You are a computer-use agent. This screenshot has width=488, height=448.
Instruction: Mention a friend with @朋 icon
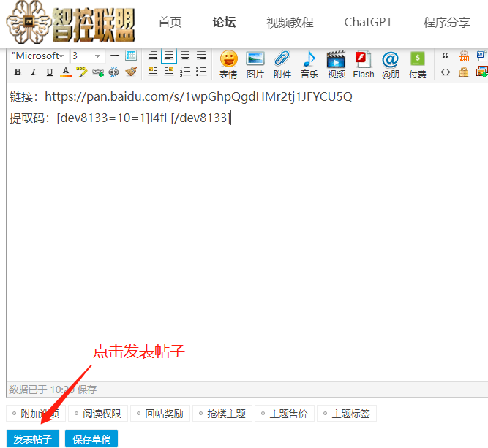(391, 63)
